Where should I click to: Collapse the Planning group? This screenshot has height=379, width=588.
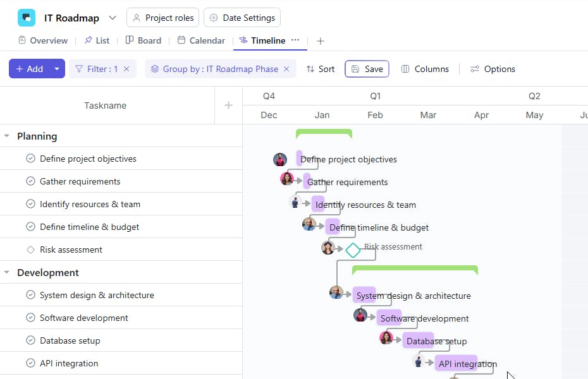[x=7, y=136]
